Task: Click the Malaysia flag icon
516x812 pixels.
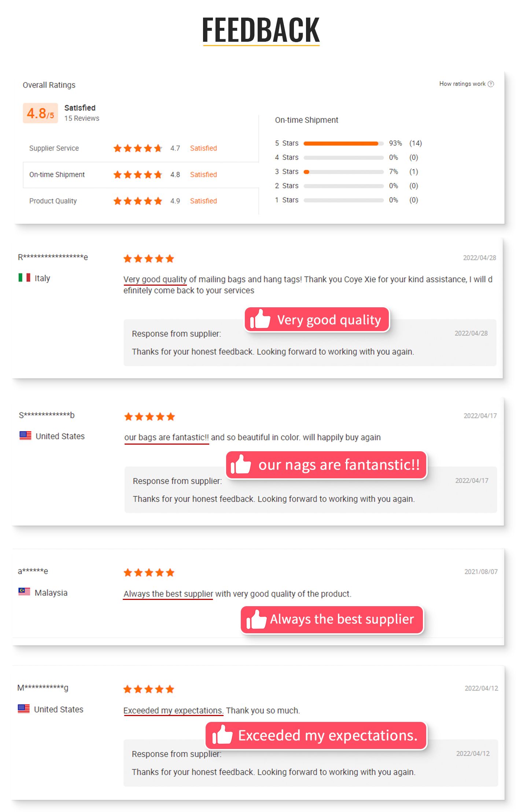Action: pyautogui.click(x=24, y=592)
